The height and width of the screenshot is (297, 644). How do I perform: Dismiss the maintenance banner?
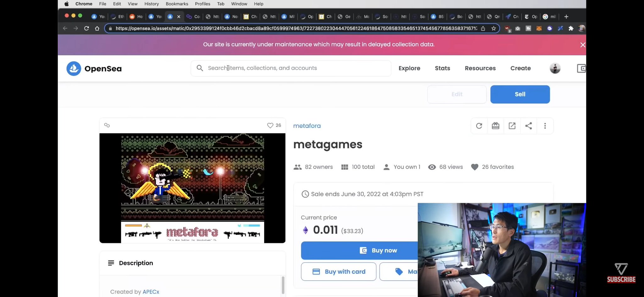tap(583, 45)
